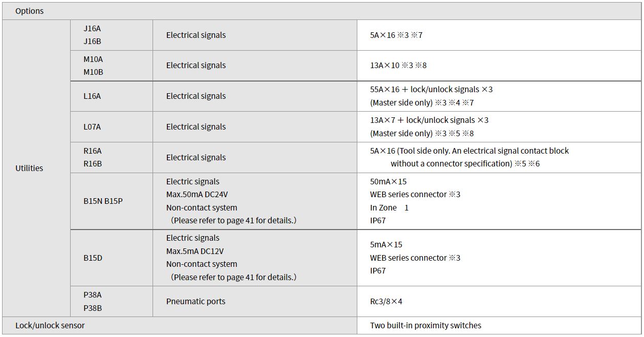
Task: Click the L16A model code
Action: tap(92, 96)
